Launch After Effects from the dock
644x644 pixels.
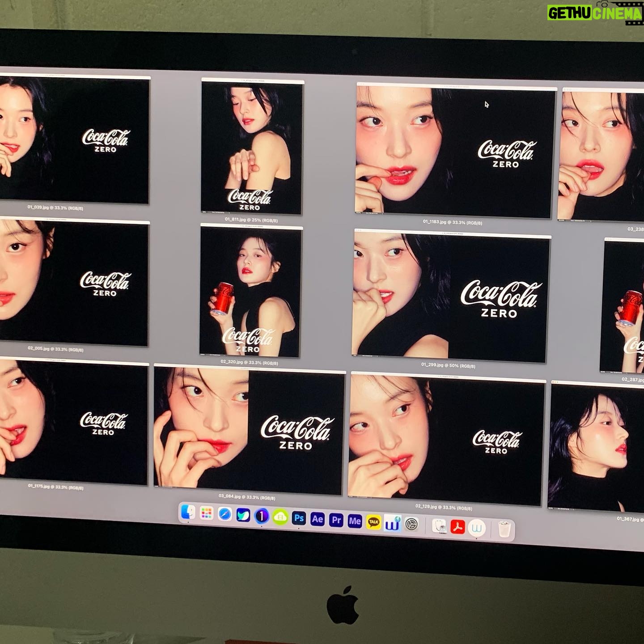[318, 519]
